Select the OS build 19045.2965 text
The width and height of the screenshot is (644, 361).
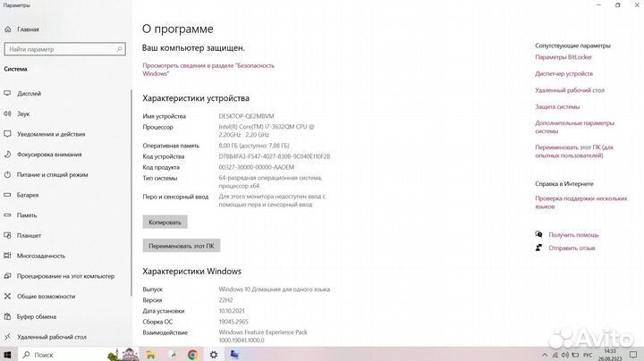pyautogui.click(x=233, y=322)
